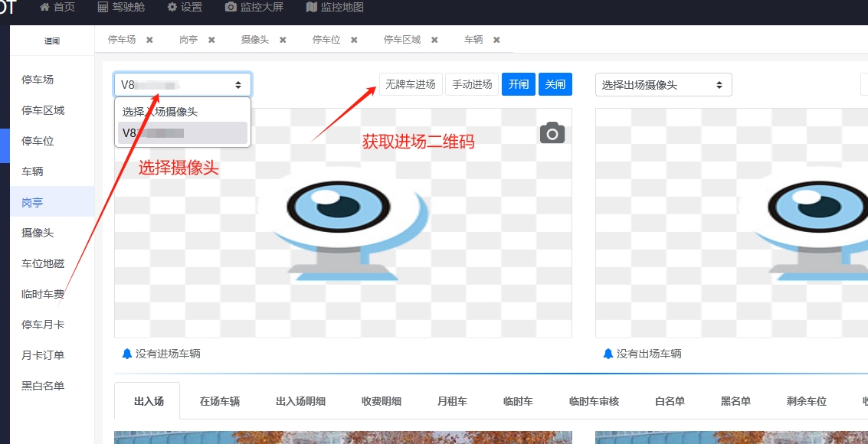Image resolution: width=868 pixels, height=444 pixels.
Task: Click the 没有进场车辆 notice text
Action: (168, 354)
